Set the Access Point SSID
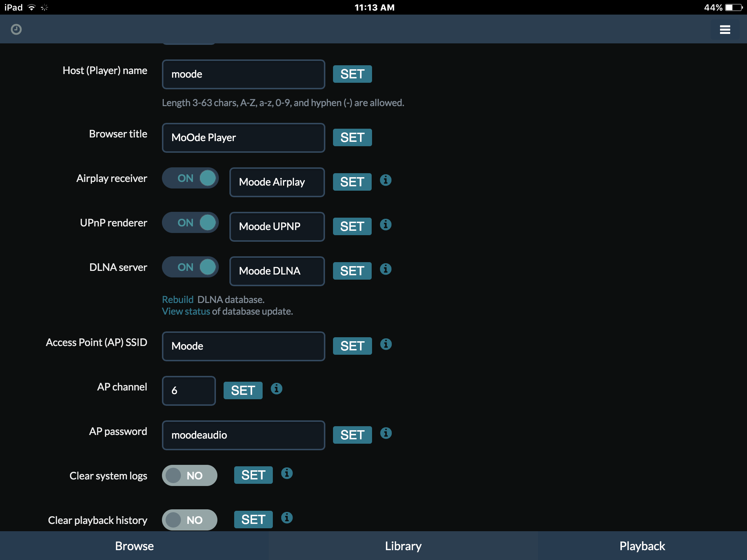The width and height of the screenshot is (747, 560). 352,346
